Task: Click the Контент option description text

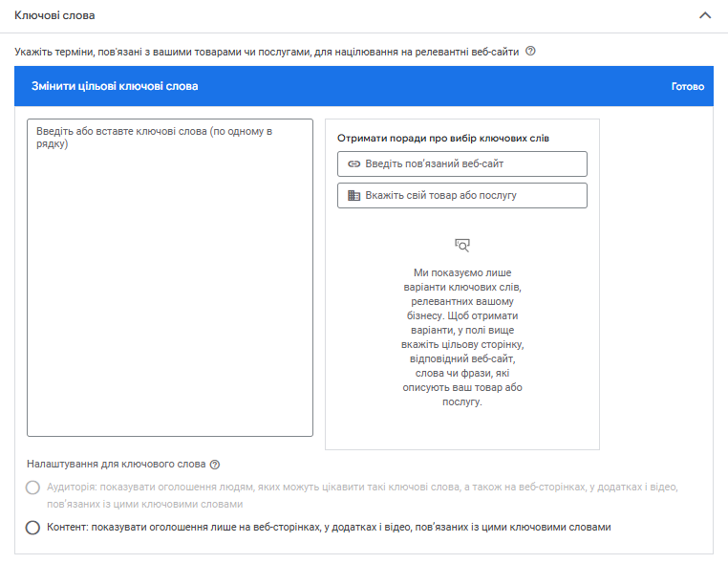Action: 329,527
